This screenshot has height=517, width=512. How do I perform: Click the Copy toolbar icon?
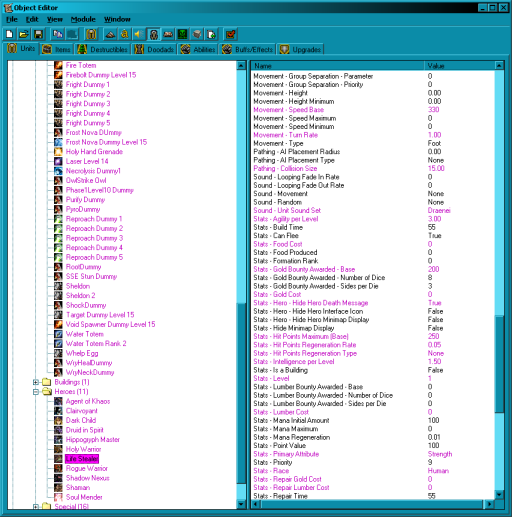tap(58, 34)
